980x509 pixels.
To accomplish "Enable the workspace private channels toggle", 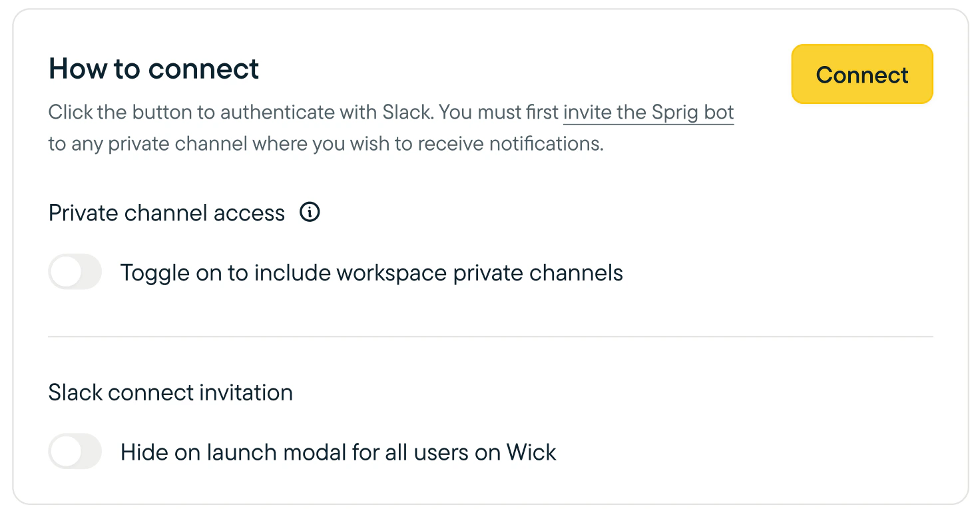I will (x=75, y=272).
